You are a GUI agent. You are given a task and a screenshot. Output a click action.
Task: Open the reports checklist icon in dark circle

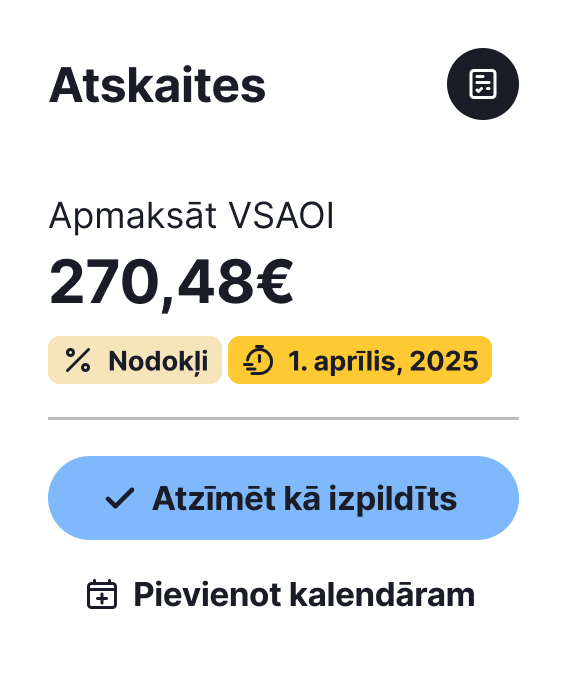(x=483, y=84)
